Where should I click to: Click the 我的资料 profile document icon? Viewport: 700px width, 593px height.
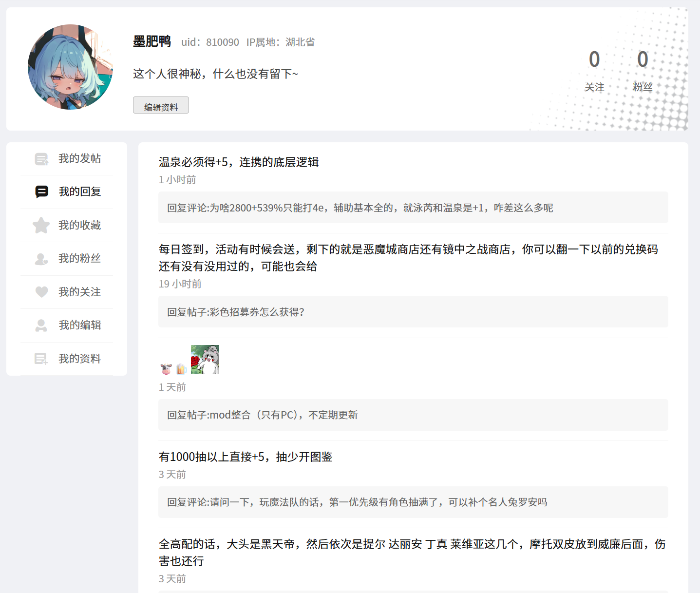click(x=41, y=359)
